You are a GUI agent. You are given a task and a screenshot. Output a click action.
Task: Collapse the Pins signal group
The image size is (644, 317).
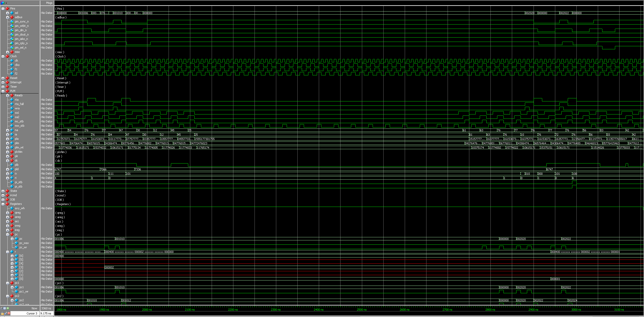tap(3, 8)
